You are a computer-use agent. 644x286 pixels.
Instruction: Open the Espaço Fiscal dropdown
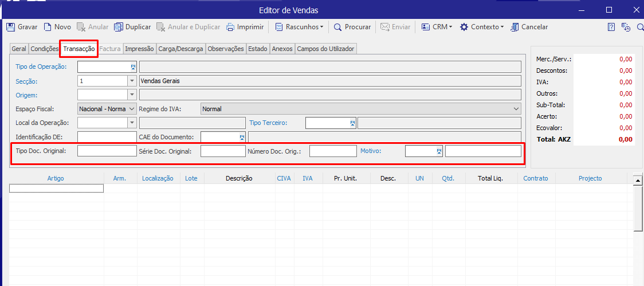coord(132,109)
